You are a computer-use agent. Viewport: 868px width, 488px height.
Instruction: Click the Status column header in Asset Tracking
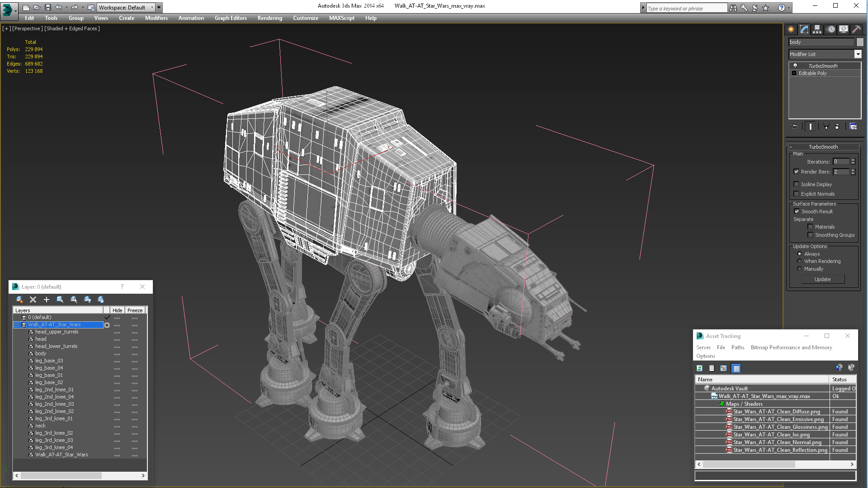point(843,380)
